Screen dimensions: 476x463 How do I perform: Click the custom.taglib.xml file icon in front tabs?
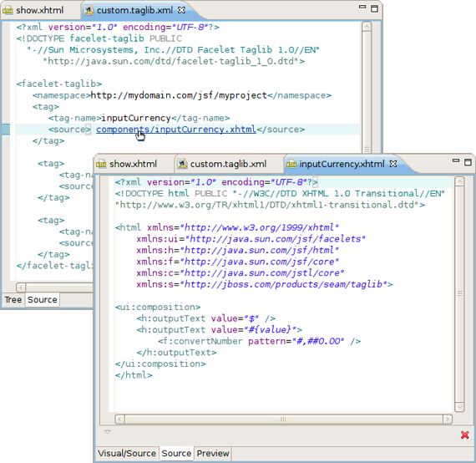click(182, 165)
